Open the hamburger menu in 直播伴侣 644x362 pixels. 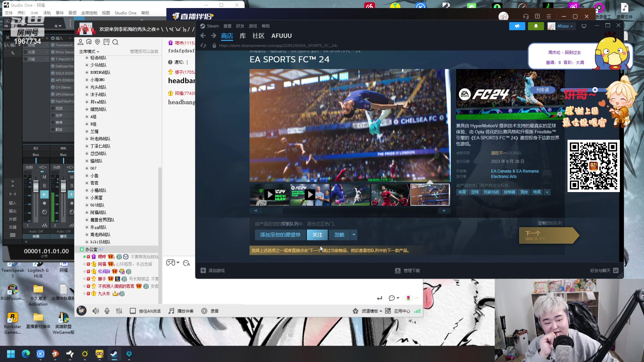(549, 16)
